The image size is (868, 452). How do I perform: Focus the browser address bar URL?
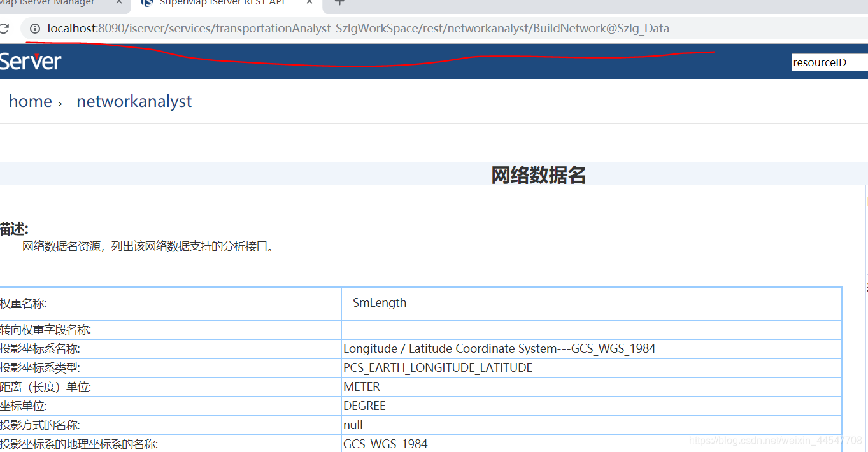point(358,29)
